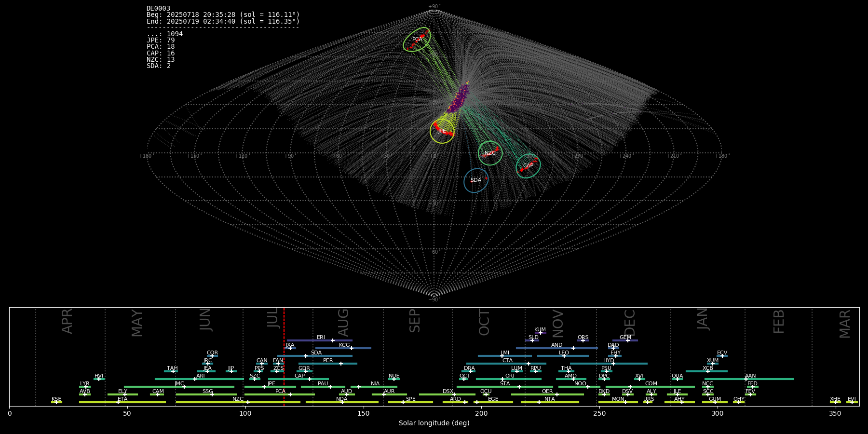Select the PAU shower bar in the timeline

coord(323,387)
